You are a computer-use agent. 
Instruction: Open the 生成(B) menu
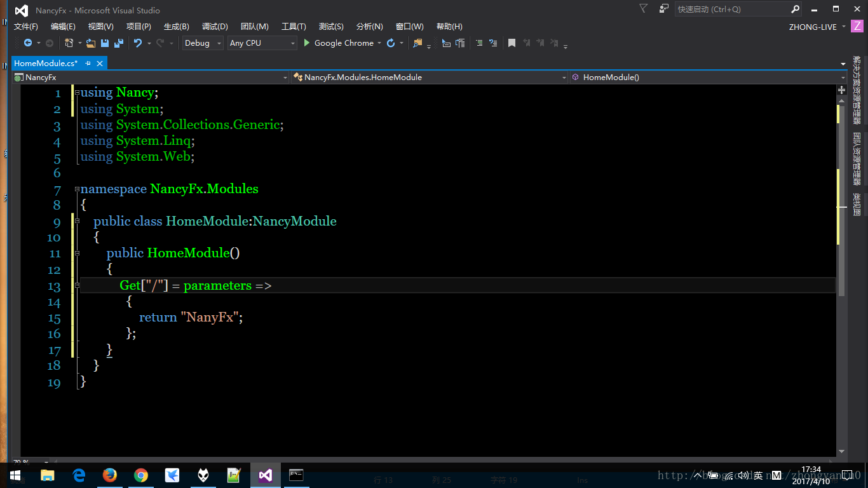(176, 27)
